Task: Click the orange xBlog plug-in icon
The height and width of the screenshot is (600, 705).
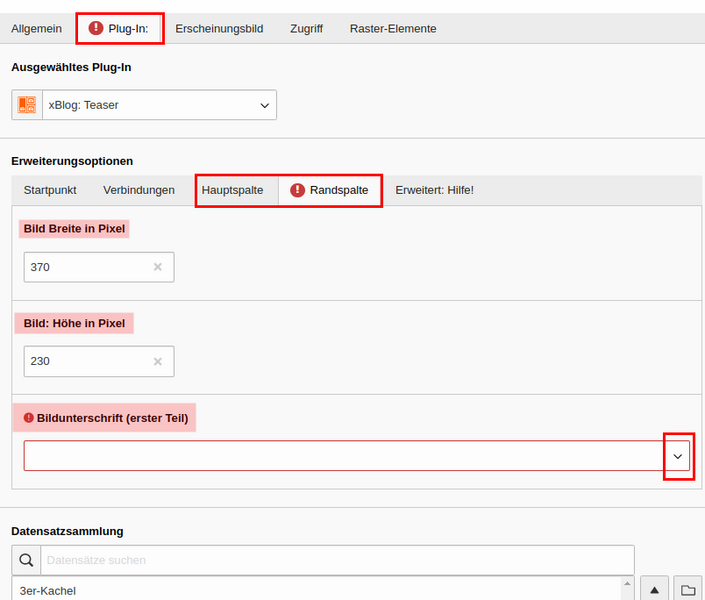Action: pyautogui.click(x=27, y=105)
